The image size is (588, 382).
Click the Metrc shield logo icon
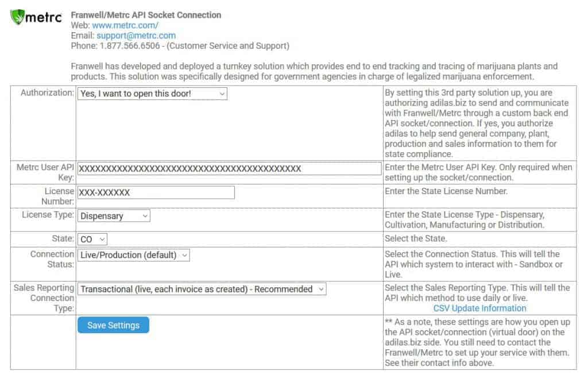tap(17, 17)
